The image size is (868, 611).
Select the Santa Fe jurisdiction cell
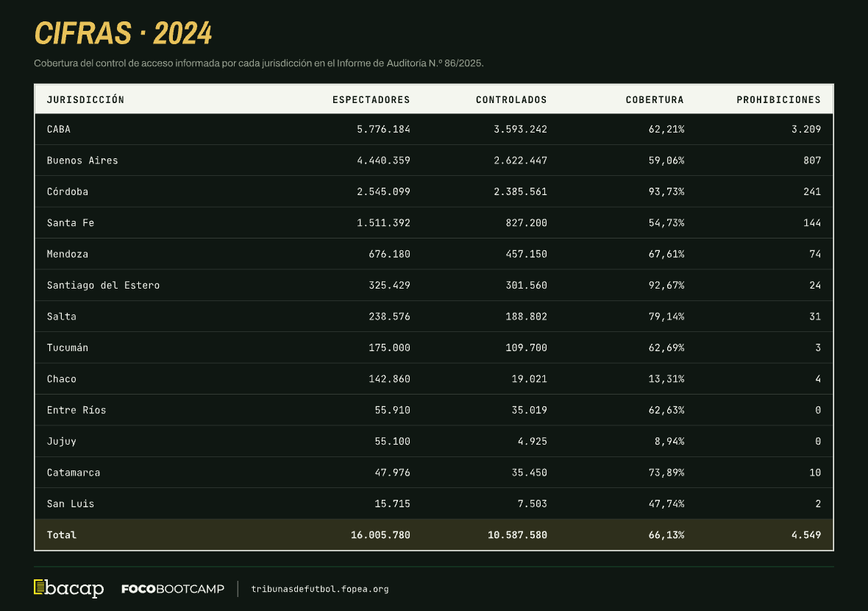71,223
